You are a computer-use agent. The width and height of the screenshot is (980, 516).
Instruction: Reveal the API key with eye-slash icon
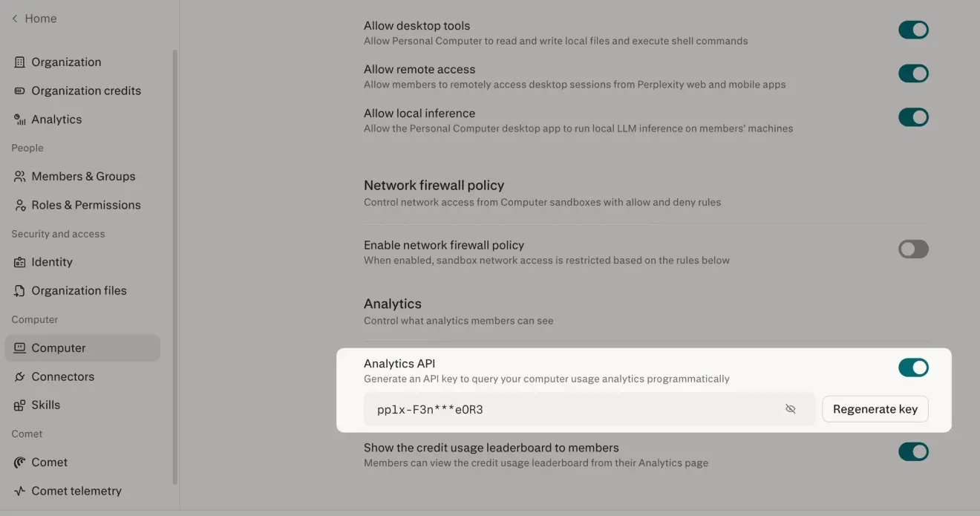(x=791, y=409)
